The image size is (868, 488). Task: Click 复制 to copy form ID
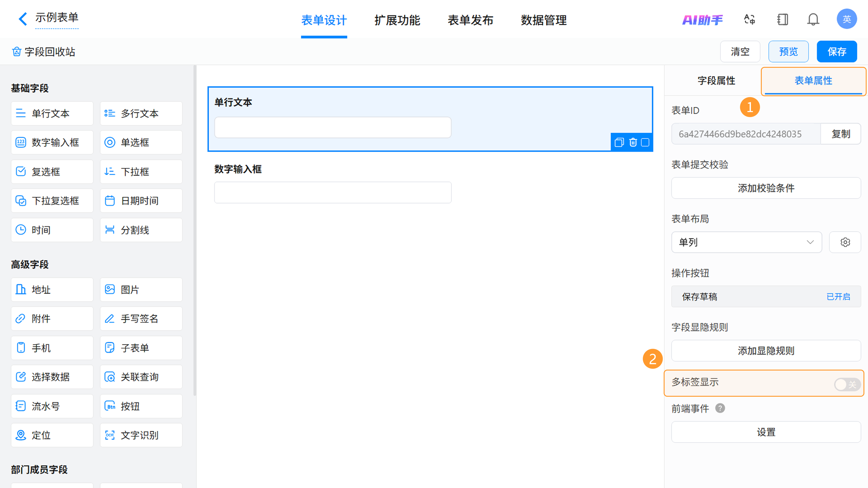(841, 134)
